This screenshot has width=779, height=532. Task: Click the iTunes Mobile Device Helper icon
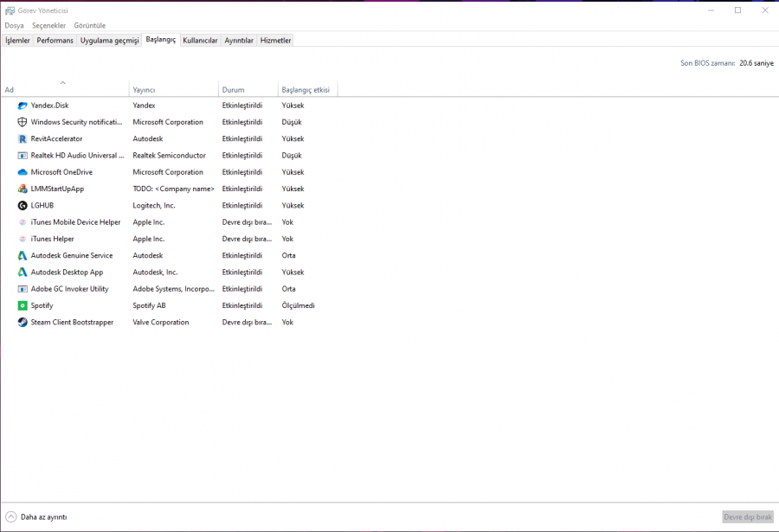click(23, 222)
